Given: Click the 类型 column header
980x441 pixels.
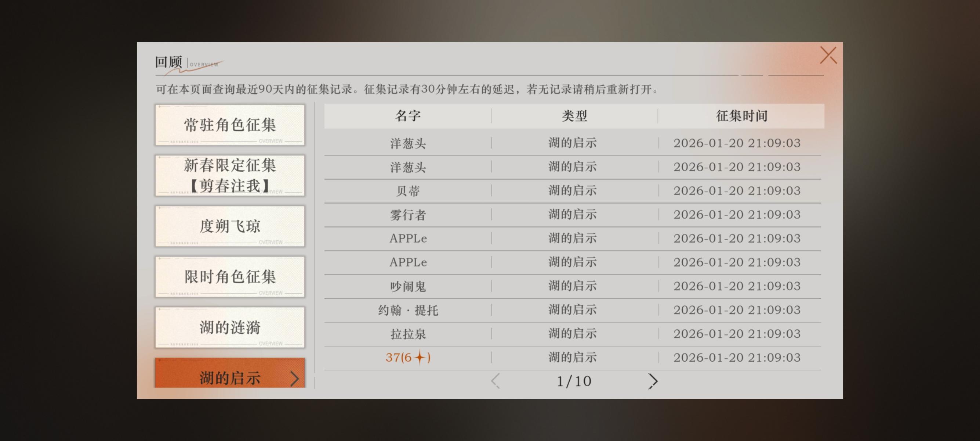Looking at the screenshot, I should coord(574,116).
